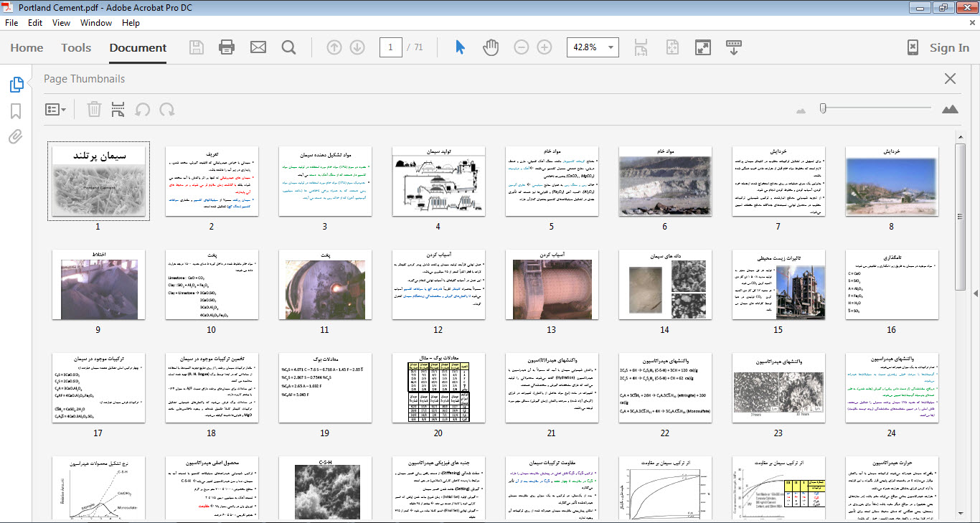Select page 16 thumbnail

tap(892, 285)
